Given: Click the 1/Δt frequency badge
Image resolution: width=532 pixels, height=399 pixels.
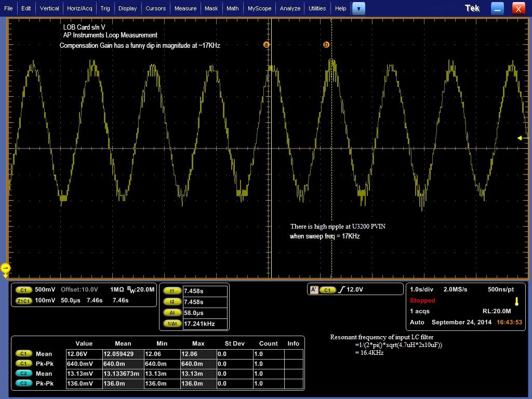Looking at the screenshot, I should coord(171,323).
